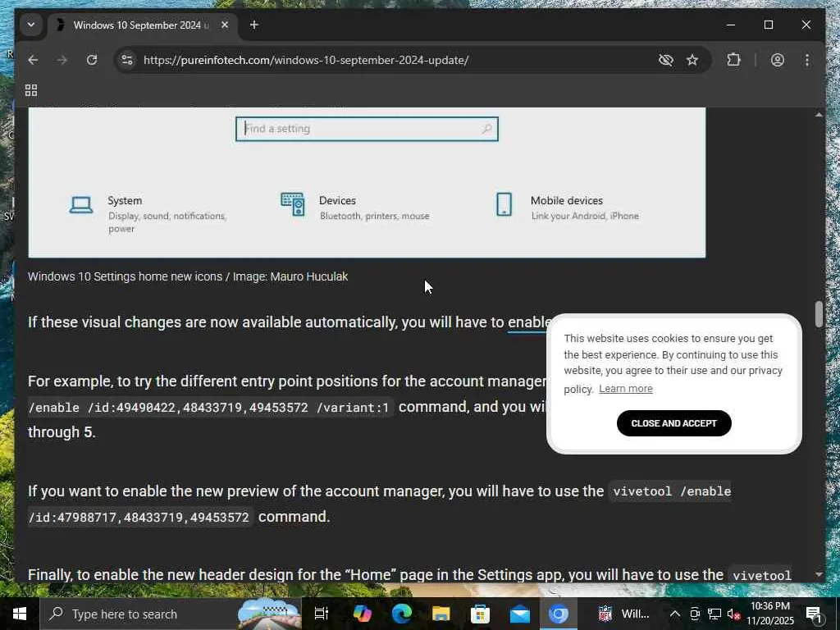Click the scroll down arrow
Viewport: 840px width, 630px height.
point(819,574)
